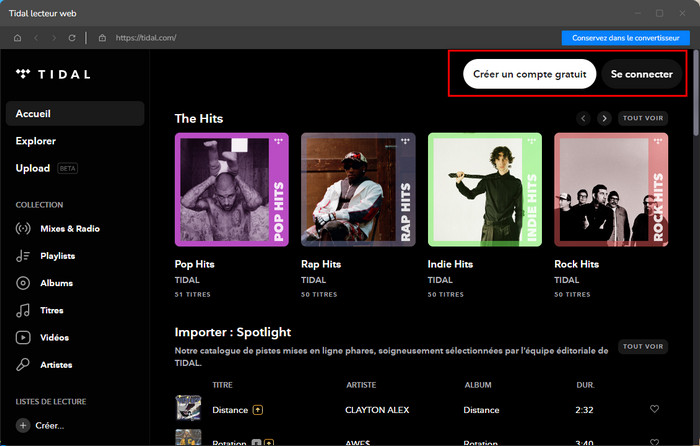Click artist CLAYTON ALEX
700x446 pixels.
coord(377,410)
